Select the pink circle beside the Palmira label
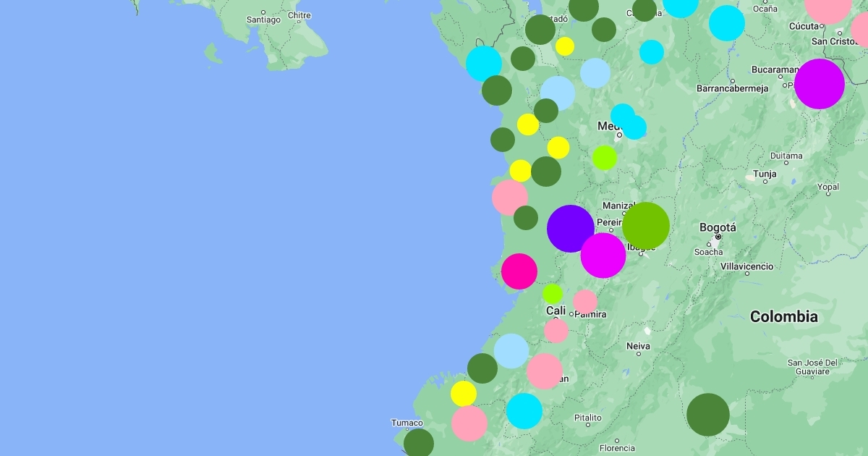868x456 pixels. 585,301
